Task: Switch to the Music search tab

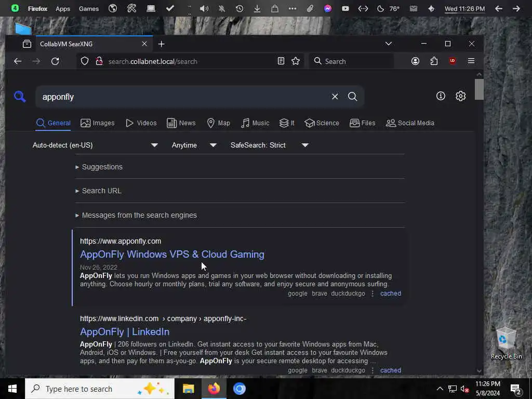Action: [x=255, y=123]
